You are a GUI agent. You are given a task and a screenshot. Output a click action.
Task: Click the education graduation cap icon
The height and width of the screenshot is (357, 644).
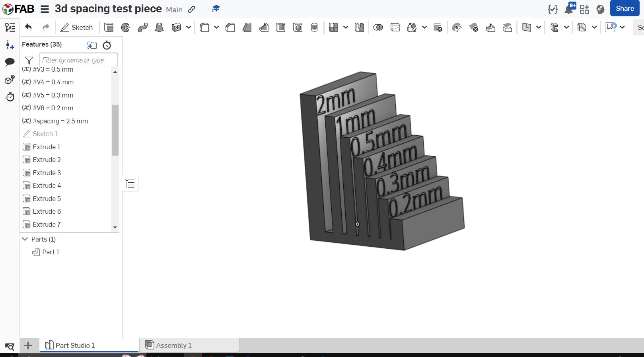216,8
